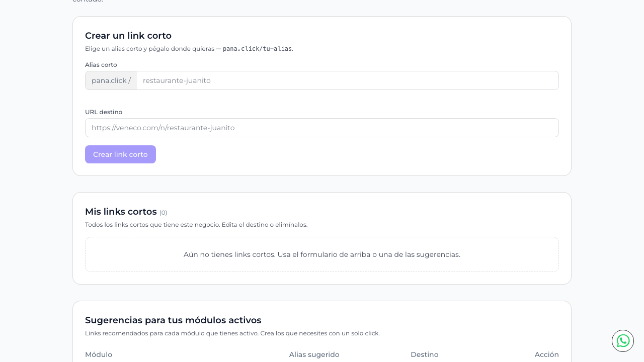Click the Alias sugerido column header

(x=314, y=354)
